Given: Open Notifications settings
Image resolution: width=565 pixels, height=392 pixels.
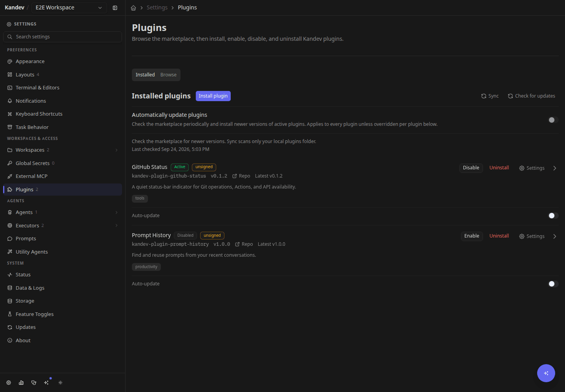Looking at the screenshot, I should [x=63, y=101].
